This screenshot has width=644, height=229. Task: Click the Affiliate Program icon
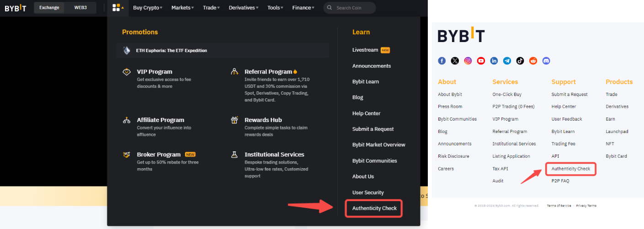tap(127, 120)
